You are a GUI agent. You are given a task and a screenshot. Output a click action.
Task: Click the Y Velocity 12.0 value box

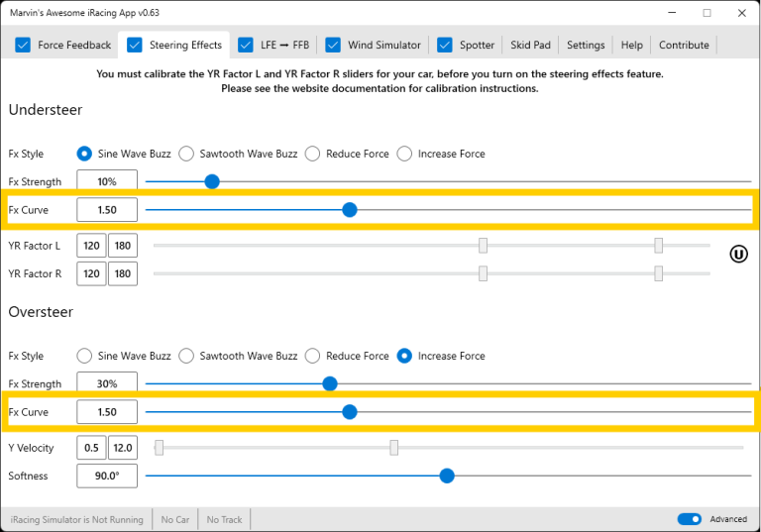pos(122,448)
